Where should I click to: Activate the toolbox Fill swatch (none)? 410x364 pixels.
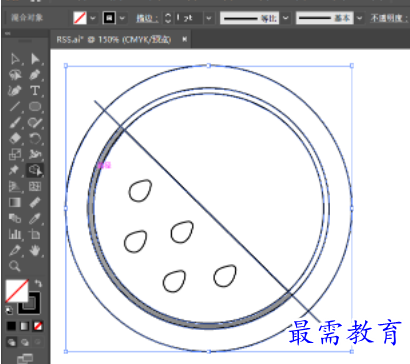pos(17,291)
